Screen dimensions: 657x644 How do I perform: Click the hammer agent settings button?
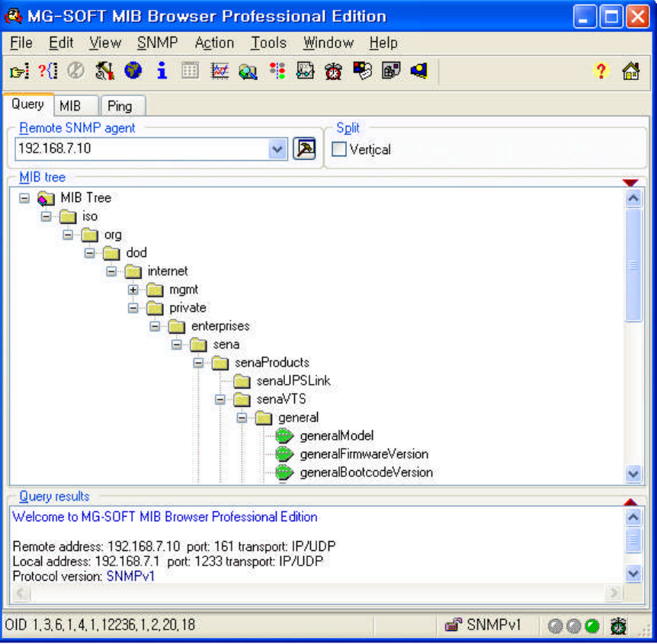(305, 149)
